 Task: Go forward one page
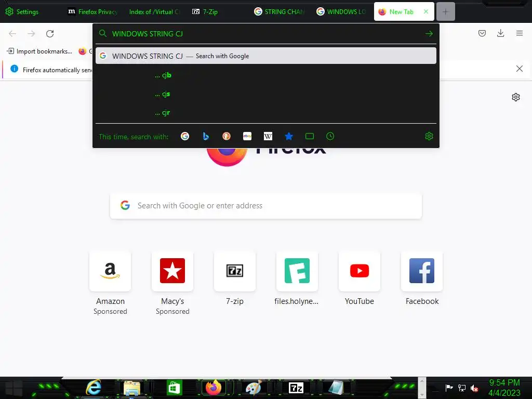[x=31, y=34]
